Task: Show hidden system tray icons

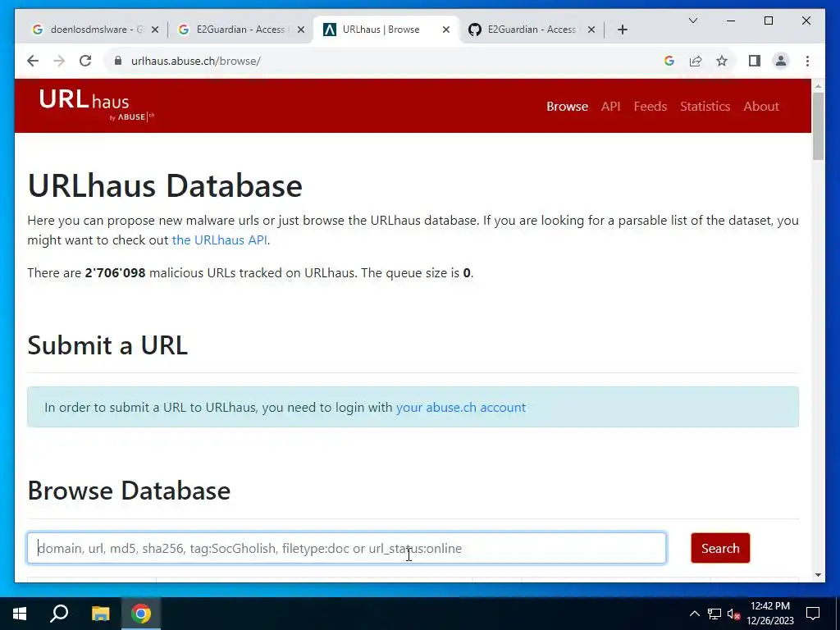Action: [x=694, y=614]
